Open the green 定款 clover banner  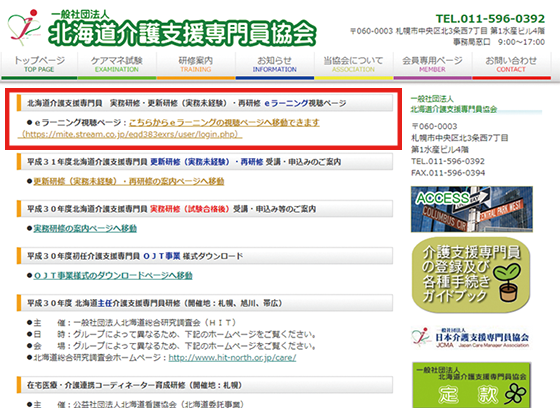pyautogui.click(x=471, y=385)
